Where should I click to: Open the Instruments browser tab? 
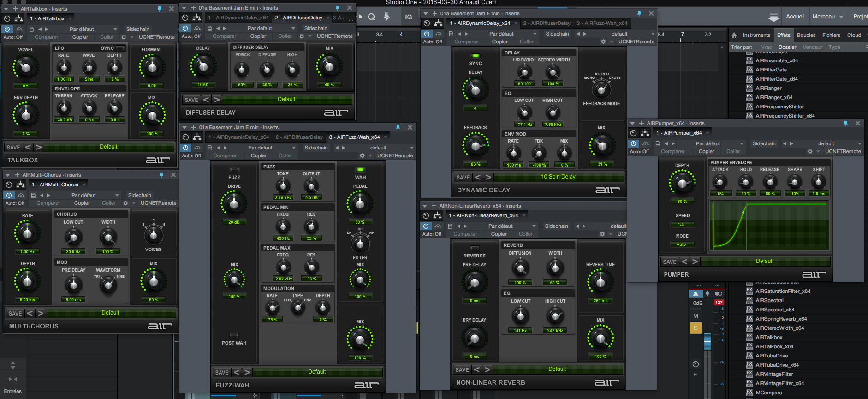(756, 35)
